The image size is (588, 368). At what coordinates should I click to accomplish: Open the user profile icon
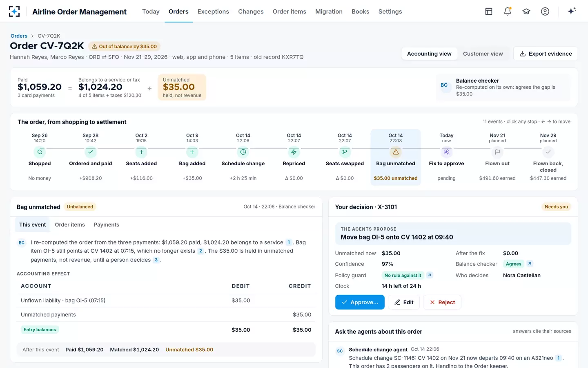[x=545, y=11]
